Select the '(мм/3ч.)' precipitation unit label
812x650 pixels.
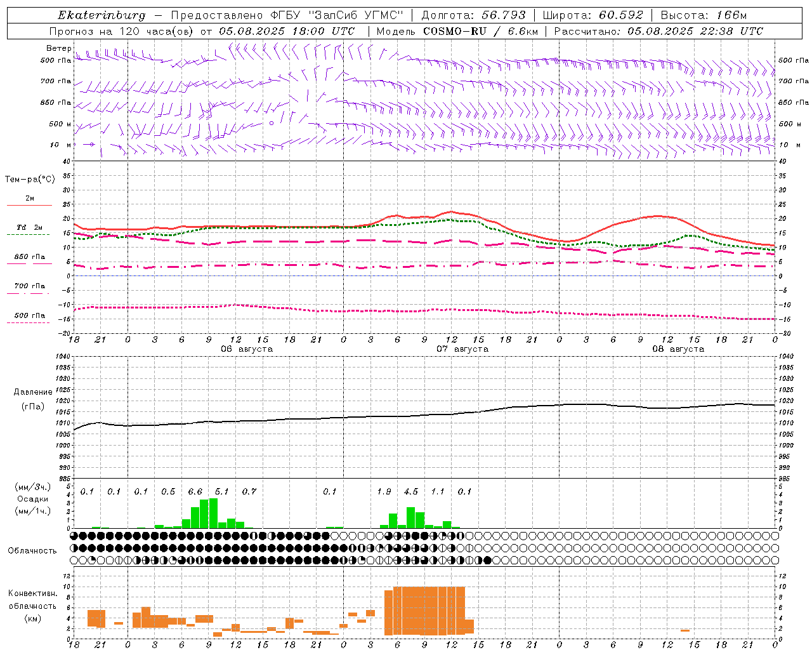pos(33,487)
